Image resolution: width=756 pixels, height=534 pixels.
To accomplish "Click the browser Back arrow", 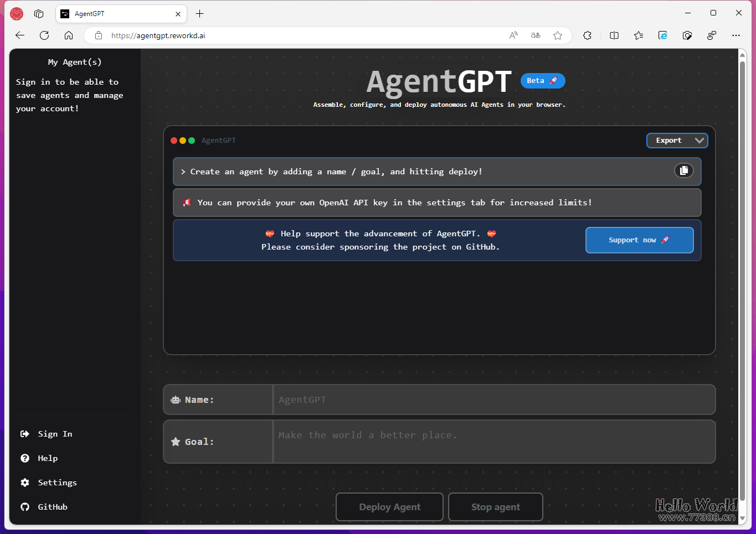I will [x=20, y=35].
